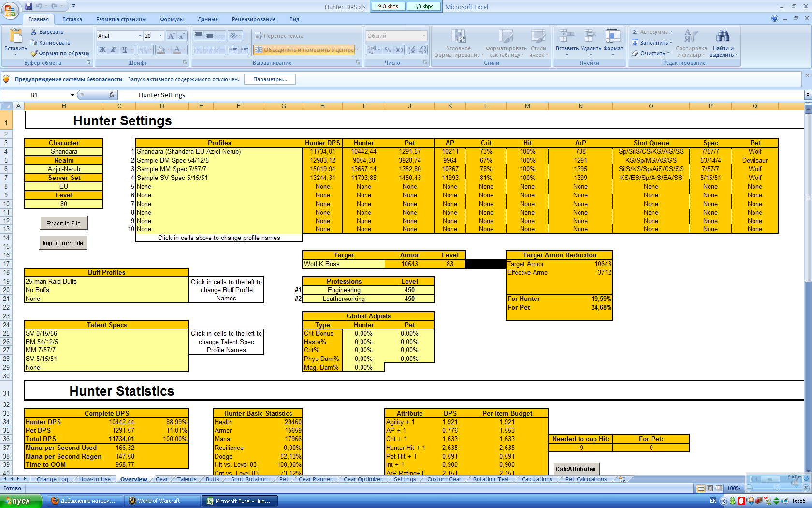Click the percent style icon
The image size is (812, 508).
(x=388, y=50)
